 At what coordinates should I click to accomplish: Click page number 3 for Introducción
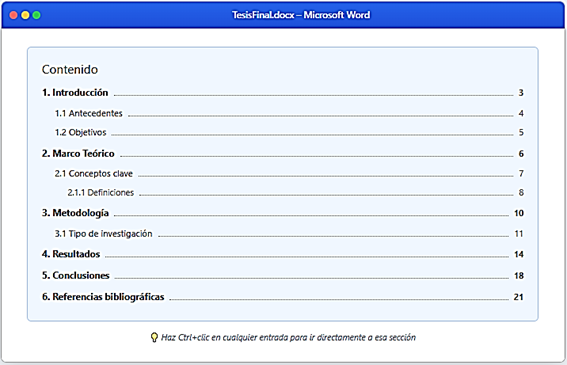click(x=521, y=93)
